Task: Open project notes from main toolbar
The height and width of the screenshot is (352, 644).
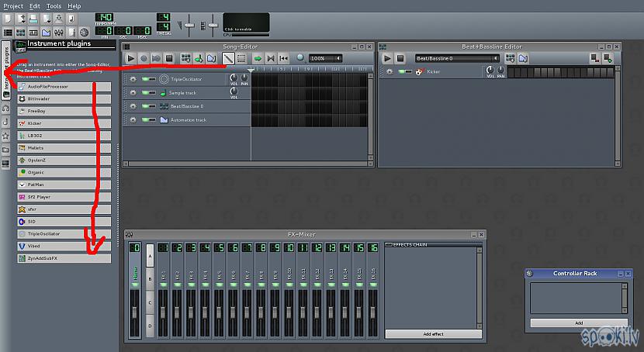Action: (71, 32)
